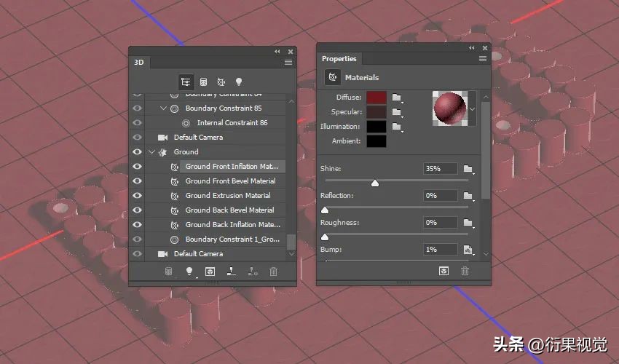Screen dimensions: 619x364
Task: Click Materials icon in Properties header
Action: click(333, 77)
